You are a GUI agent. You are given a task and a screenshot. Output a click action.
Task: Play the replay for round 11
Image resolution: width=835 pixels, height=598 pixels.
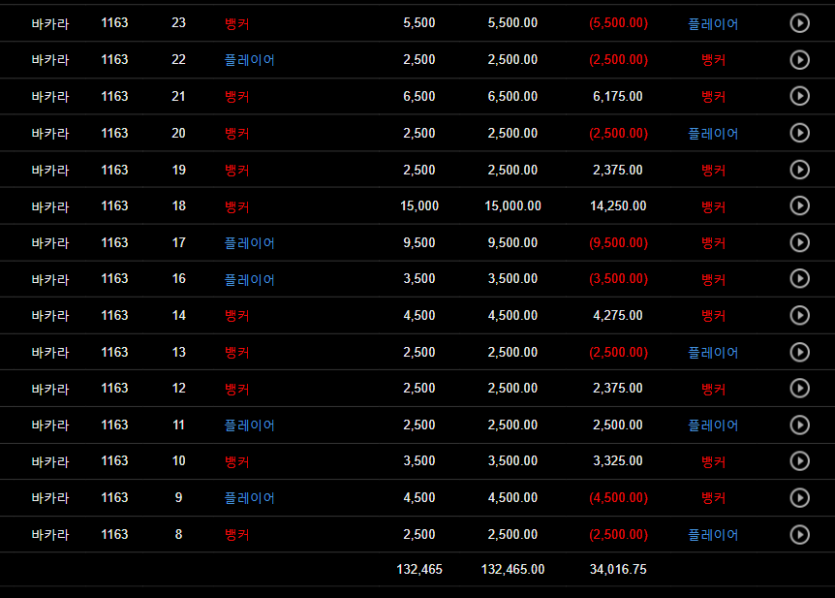[x=799, y=425]
